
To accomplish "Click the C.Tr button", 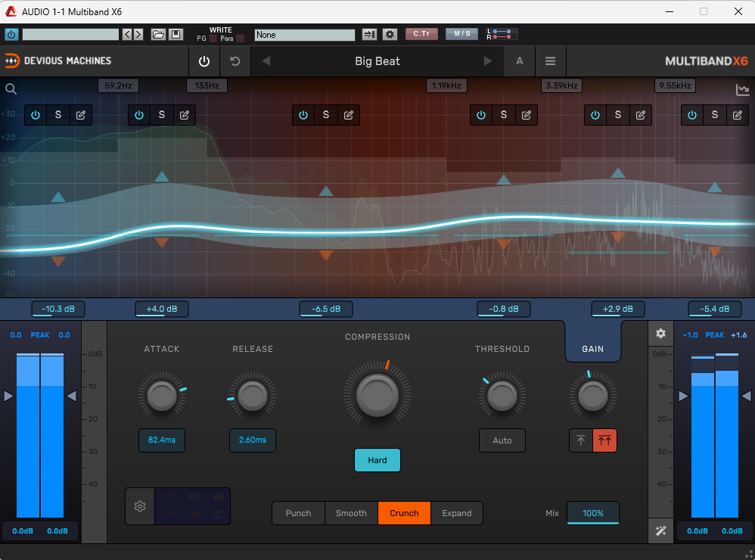I will pos(421,34).
